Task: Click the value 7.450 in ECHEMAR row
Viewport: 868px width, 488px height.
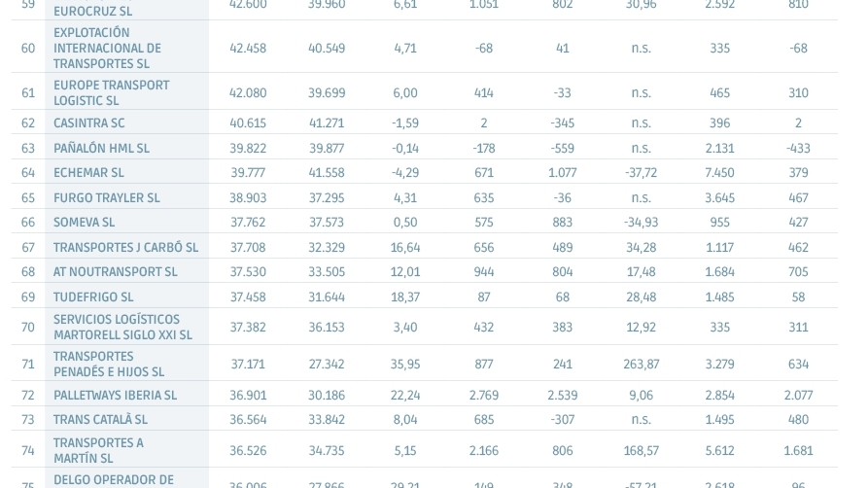Action: (x=719, y=173)
